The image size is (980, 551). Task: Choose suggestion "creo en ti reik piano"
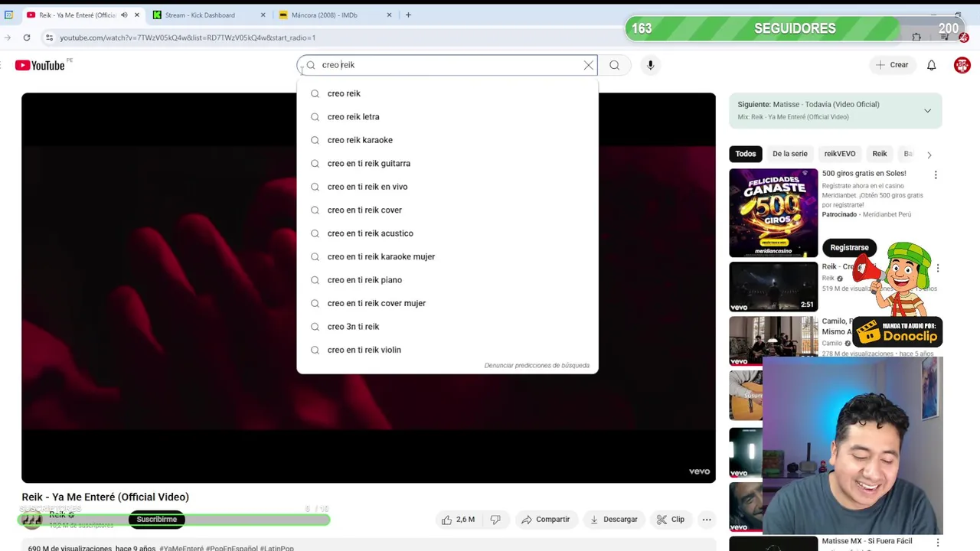pos(447,280)
